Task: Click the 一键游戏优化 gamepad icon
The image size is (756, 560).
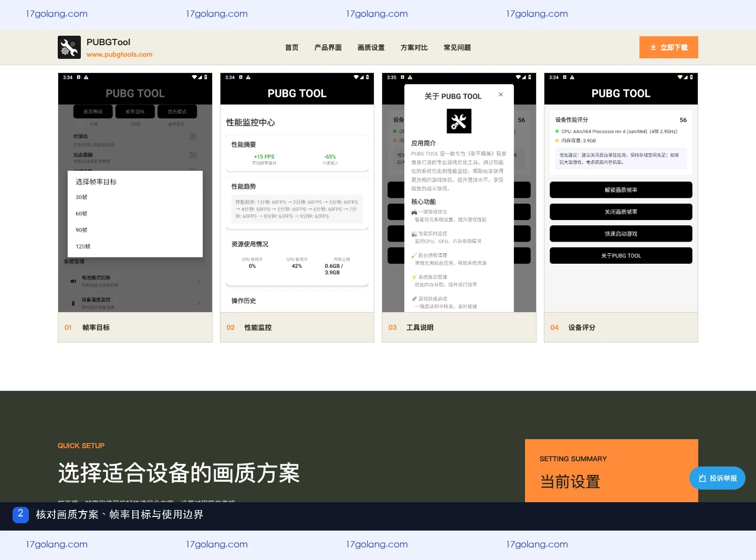Action: pyautogui.click(x=414, y=212)
